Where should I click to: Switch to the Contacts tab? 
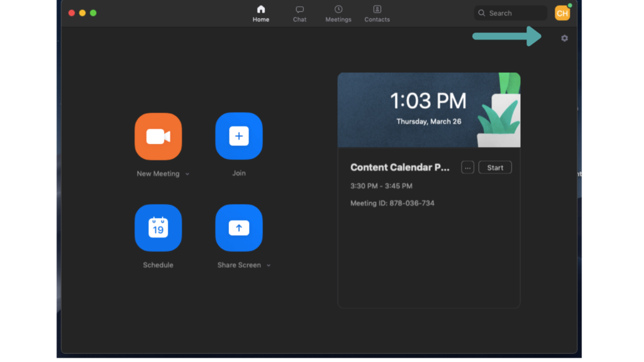[377, 13]
